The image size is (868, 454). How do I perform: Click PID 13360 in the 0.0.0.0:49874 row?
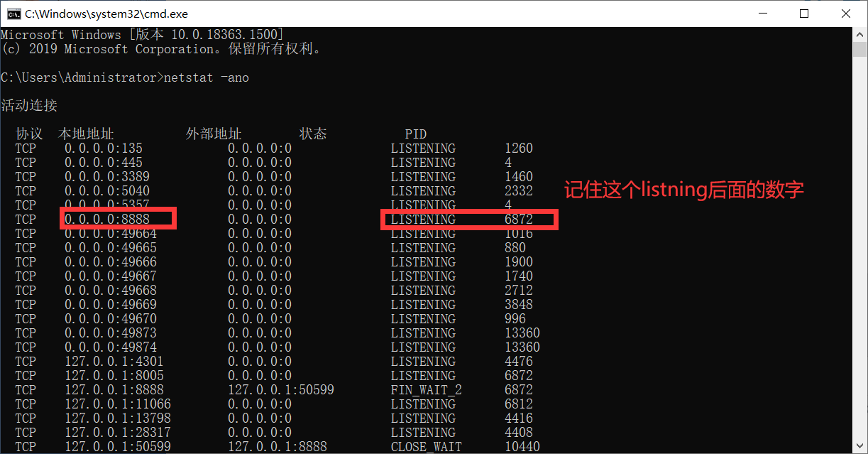[522, 347]
